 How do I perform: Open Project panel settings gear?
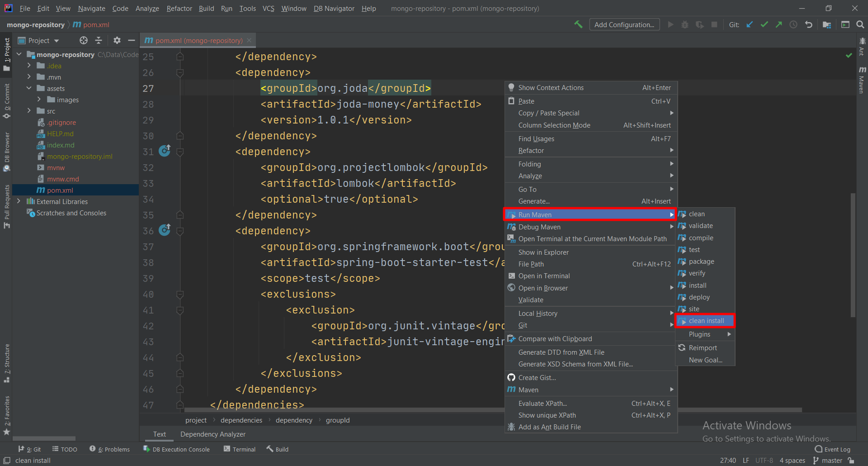(x=117, y=40)
